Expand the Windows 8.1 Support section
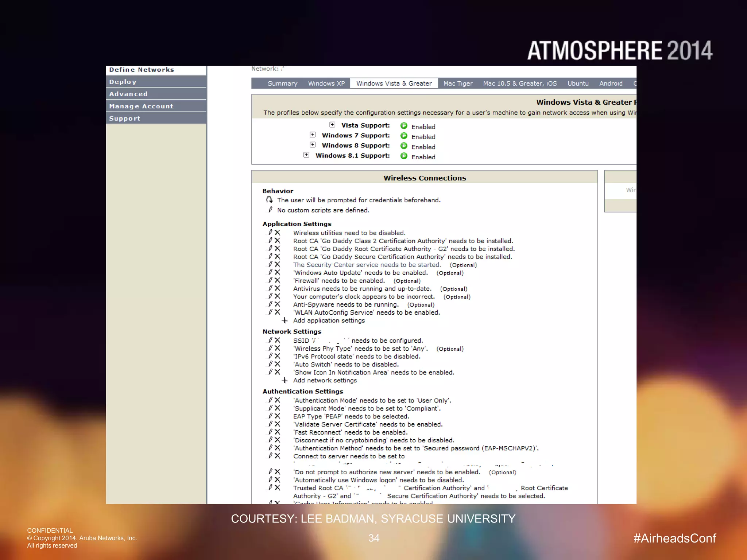The width and height of the screenshot is (747, 560). click(306, 155)
